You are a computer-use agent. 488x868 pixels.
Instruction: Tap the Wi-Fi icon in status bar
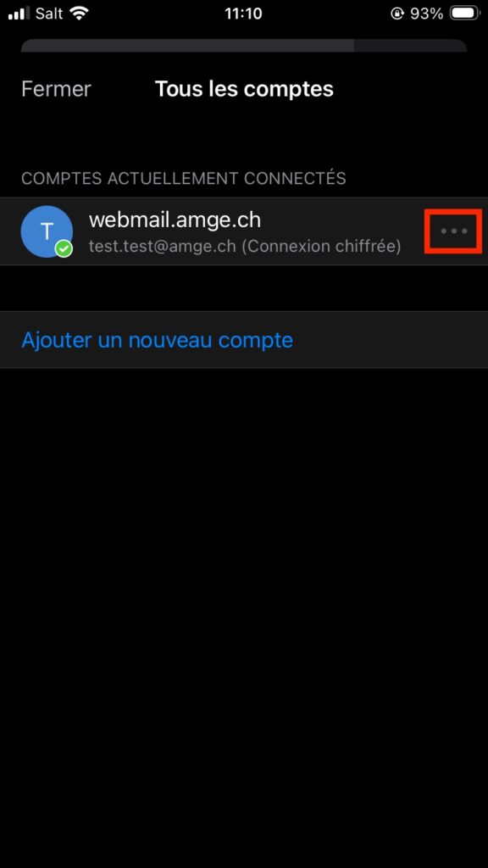(x=80, y=14)
